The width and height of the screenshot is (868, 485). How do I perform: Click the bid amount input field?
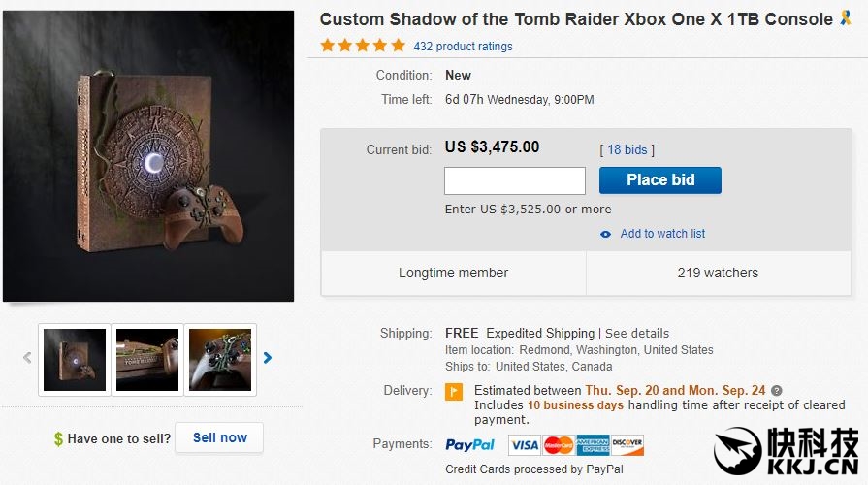click(x=515, y=180)
